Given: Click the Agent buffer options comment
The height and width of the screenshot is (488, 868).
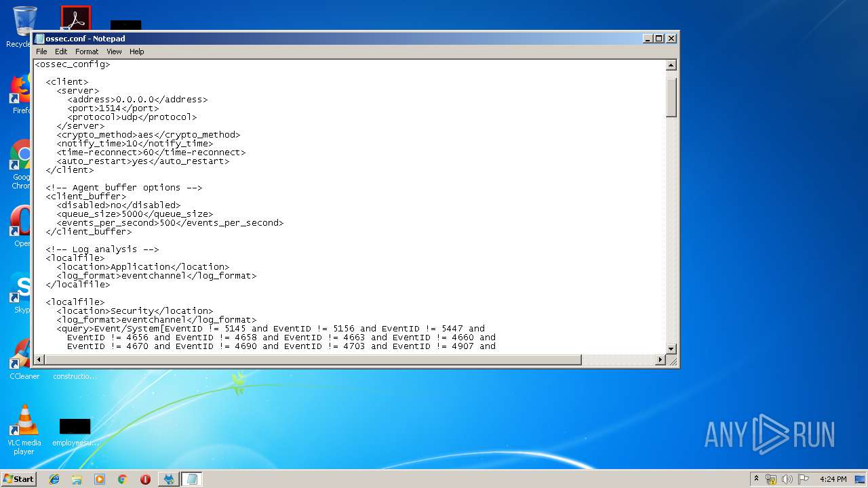Looking at the screenshot, I should [124, 188].
